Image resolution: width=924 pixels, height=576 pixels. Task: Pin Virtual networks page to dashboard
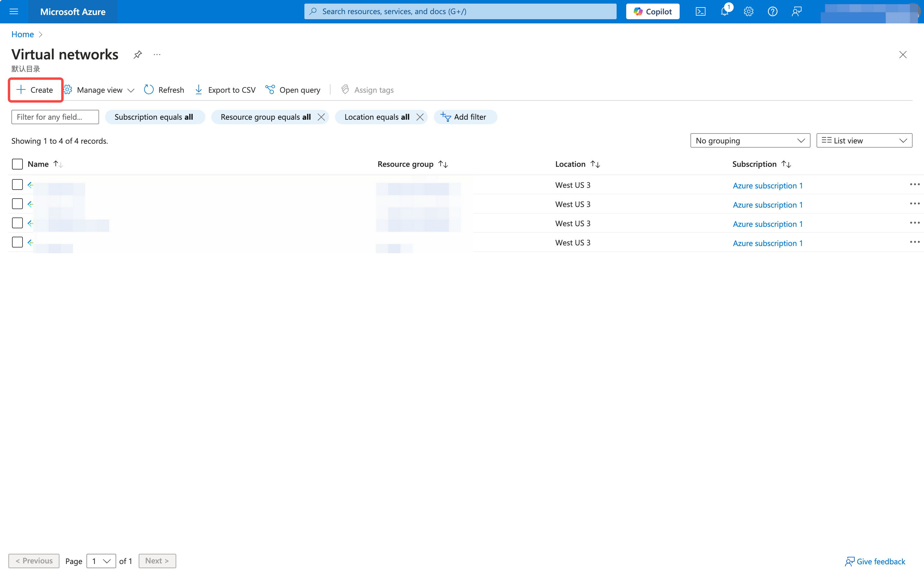(137, 55)
